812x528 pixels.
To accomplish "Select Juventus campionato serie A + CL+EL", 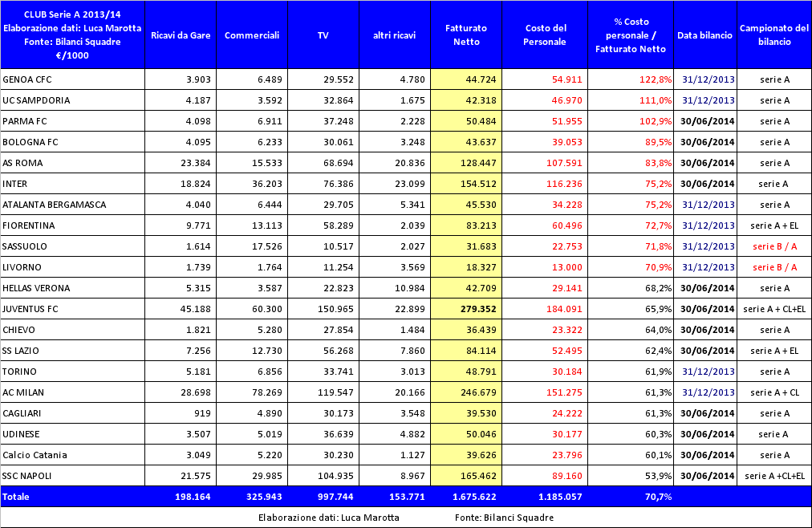I will [x=774, y=309].
